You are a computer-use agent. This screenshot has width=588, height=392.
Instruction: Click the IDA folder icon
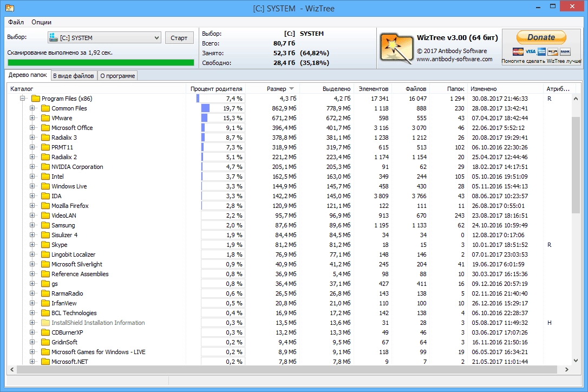pos(45,196)
